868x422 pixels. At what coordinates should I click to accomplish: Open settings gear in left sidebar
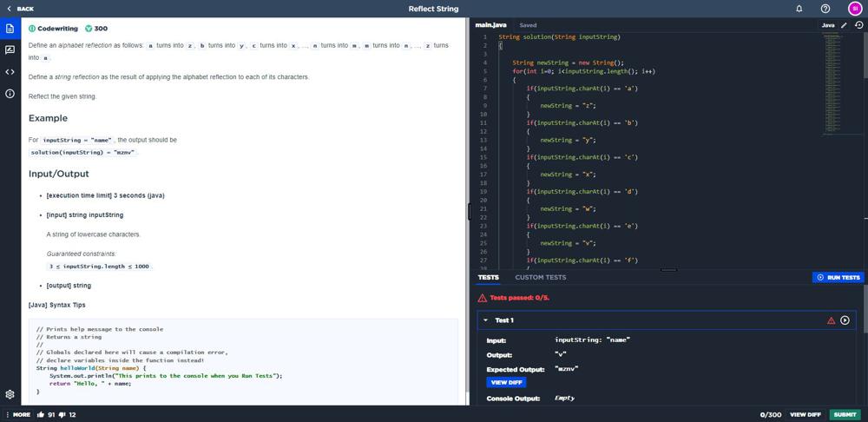tap(10, 393)
